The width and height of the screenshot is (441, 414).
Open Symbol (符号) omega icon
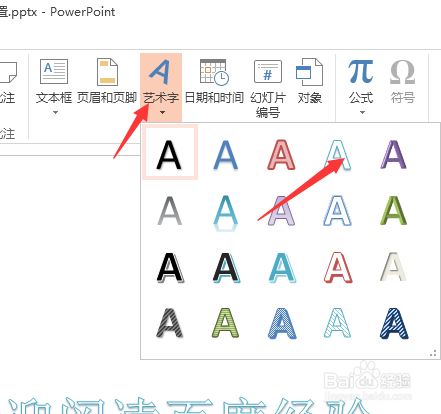pyautogui.click(x=402, y=72)
